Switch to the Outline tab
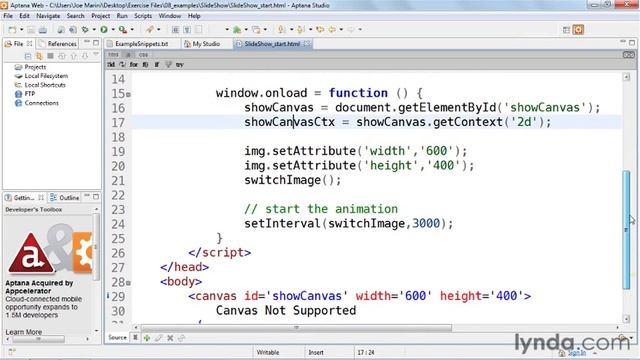640x360 pixels. pos(64,198)
